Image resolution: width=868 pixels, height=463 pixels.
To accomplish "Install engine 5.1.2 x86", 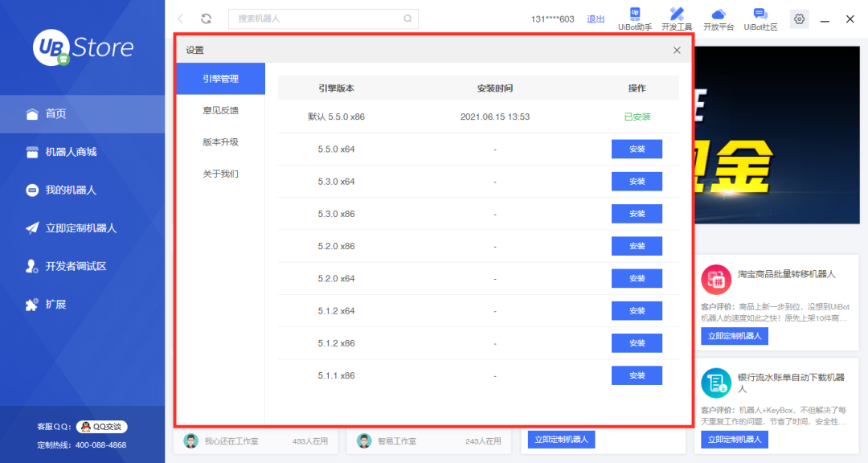I will point(637,343).
